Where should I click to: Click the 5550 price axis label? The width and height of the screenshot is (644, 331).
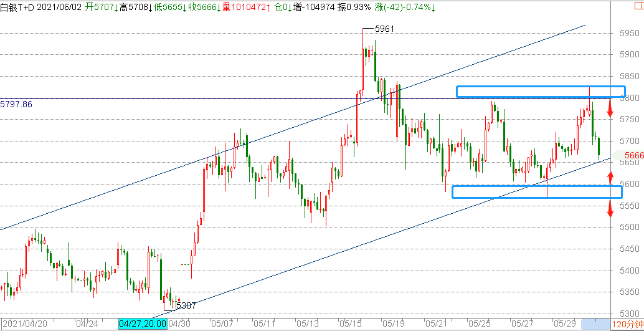629,206
